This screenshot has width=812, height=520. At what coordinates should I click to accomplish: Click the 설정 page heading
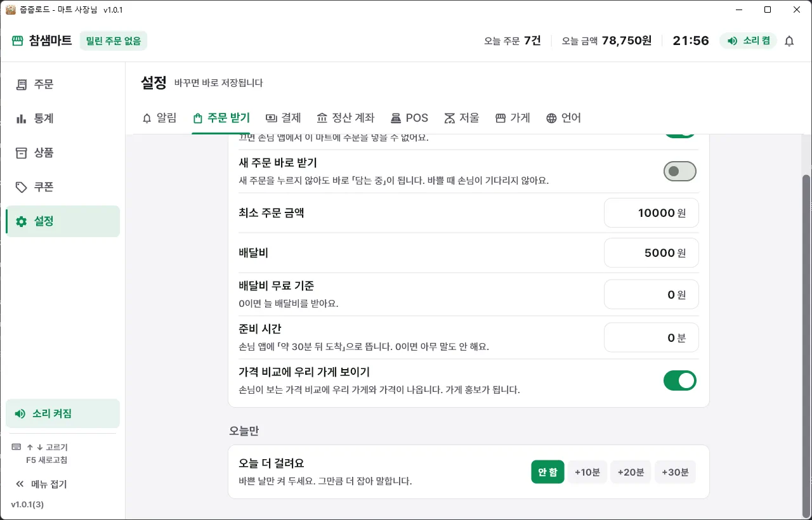pos(154,82)
